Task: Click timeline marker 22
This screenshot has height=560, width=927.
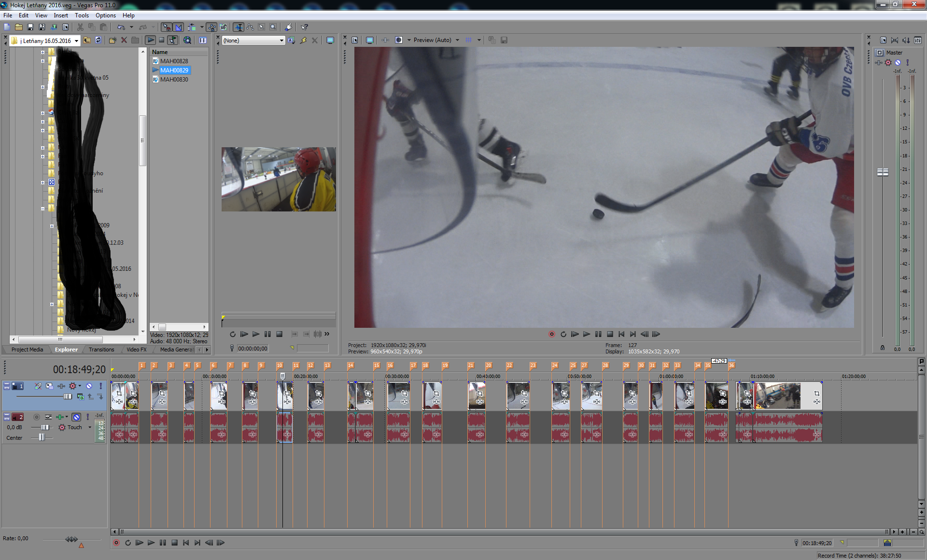Action: 509,365
